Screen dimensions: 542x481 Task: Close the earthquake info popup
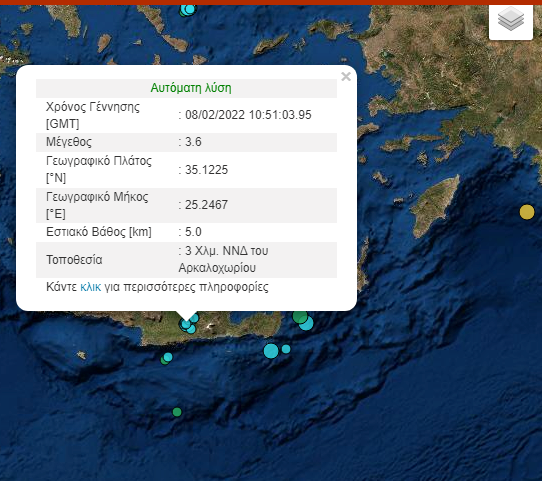coord(346,76)
